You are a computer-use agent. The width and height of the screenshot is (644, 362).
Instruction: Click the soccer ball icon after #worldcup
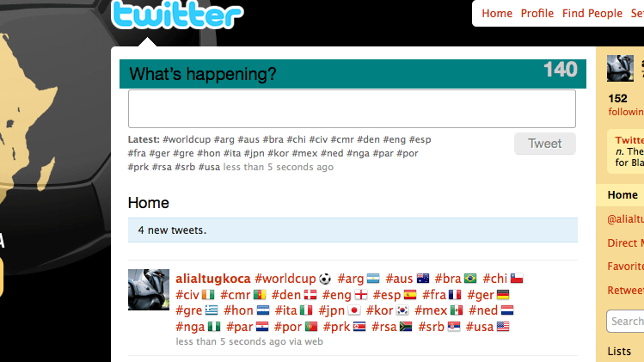(x=325, y=279)
